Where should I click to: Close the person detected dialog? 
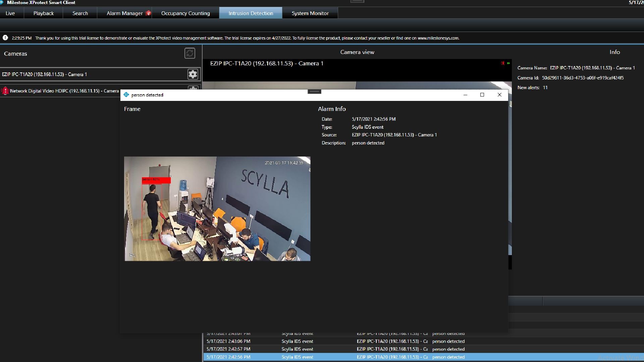[x=499, y=95]
